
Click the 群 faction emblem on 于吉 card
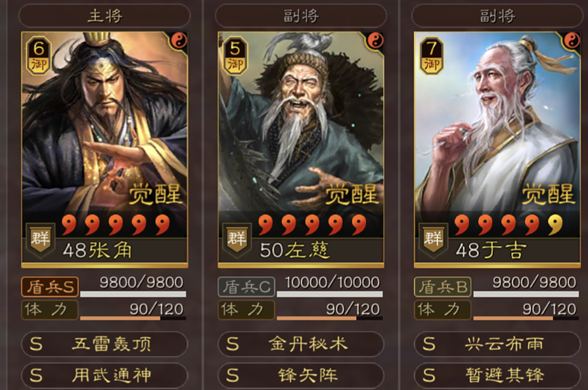433,240
